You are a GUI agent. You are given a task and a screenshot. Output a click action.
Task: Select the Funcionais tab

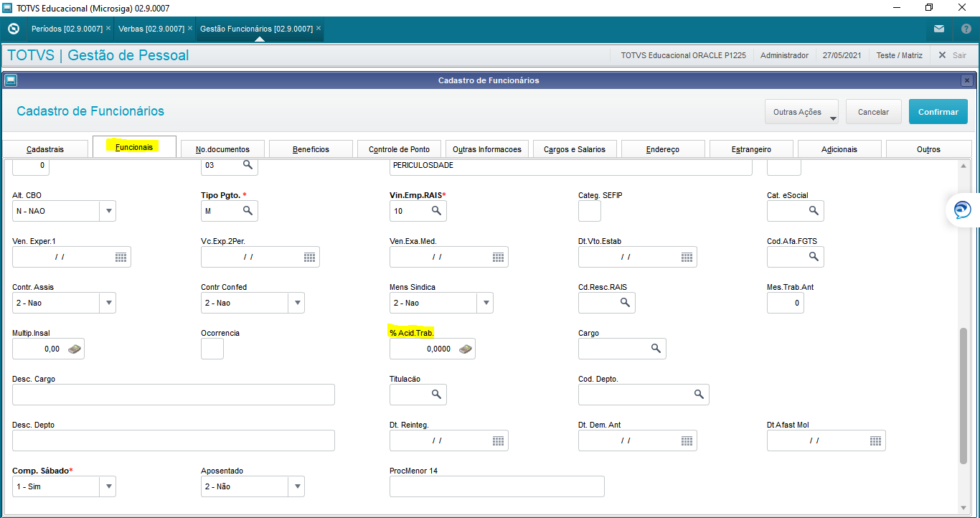pyautogui.click(x=134, y=146)
